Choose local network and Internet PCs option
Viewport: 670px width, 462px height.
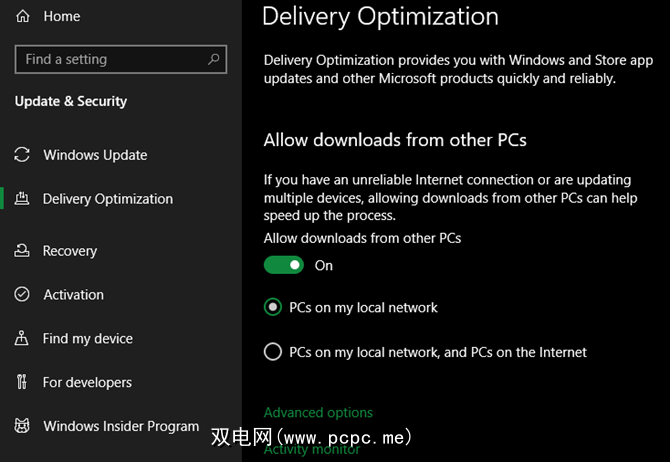point(273,352)
